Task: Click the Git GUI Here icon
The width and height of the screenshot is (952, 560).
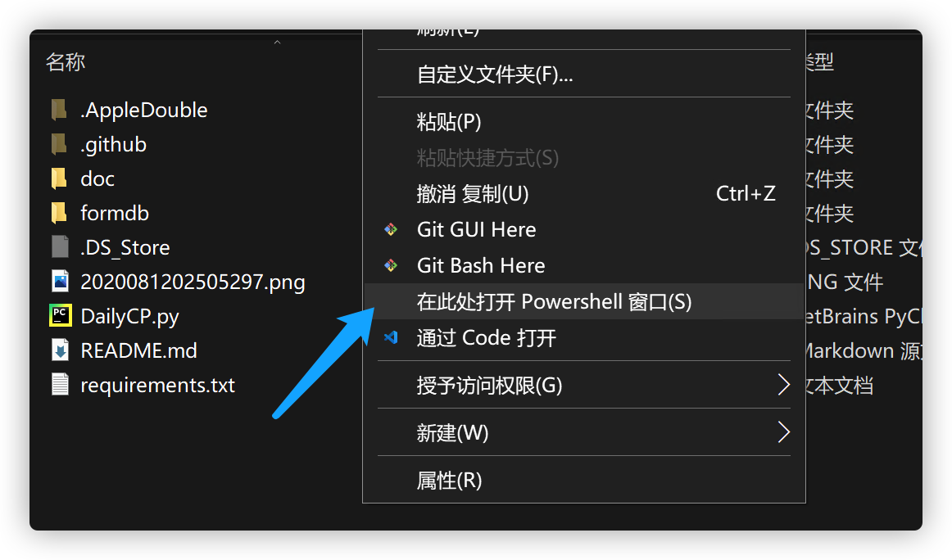Action: [x=392, y=230]
